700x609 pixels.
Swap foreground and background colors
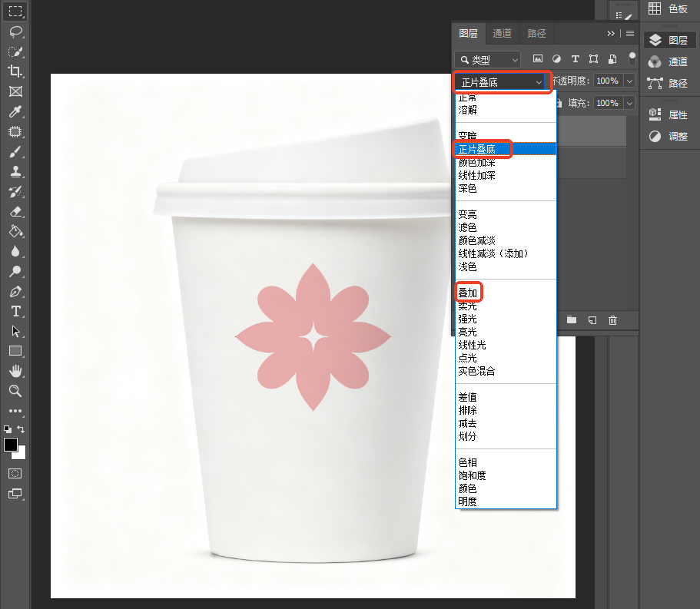(x=21, y=429)
